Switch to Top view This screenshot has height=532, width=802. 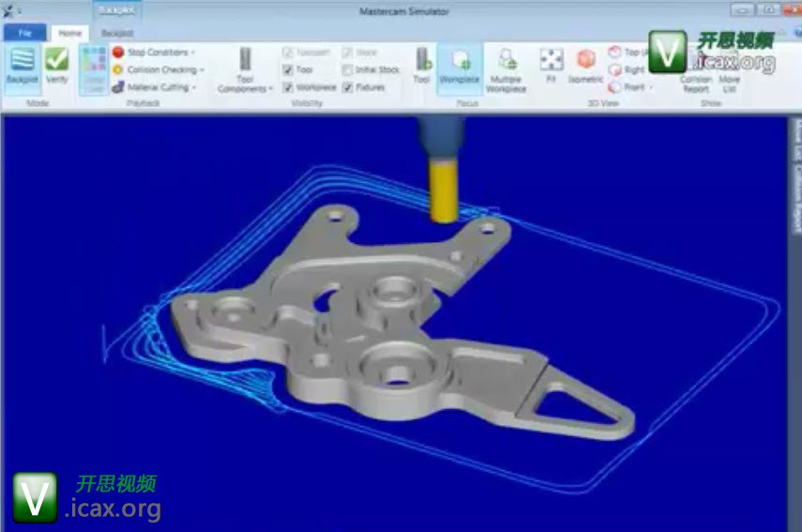[628, 52]
